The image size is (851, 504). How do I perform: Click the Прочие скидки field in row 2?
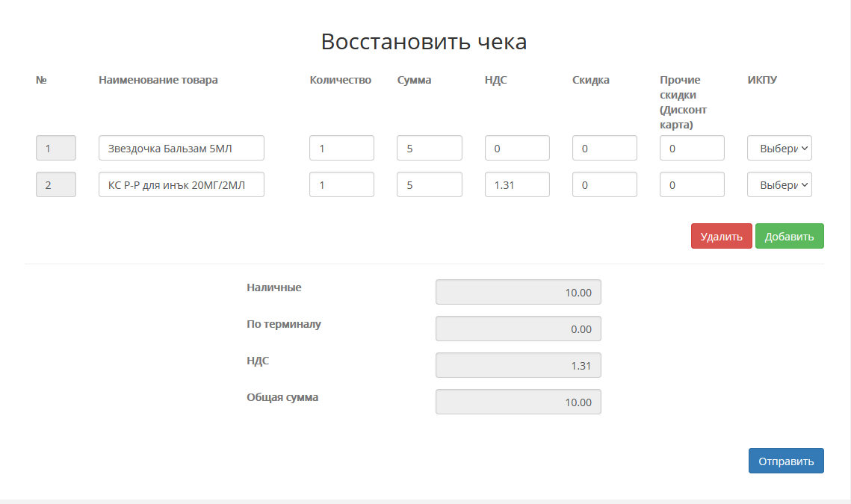click(692, 184)
